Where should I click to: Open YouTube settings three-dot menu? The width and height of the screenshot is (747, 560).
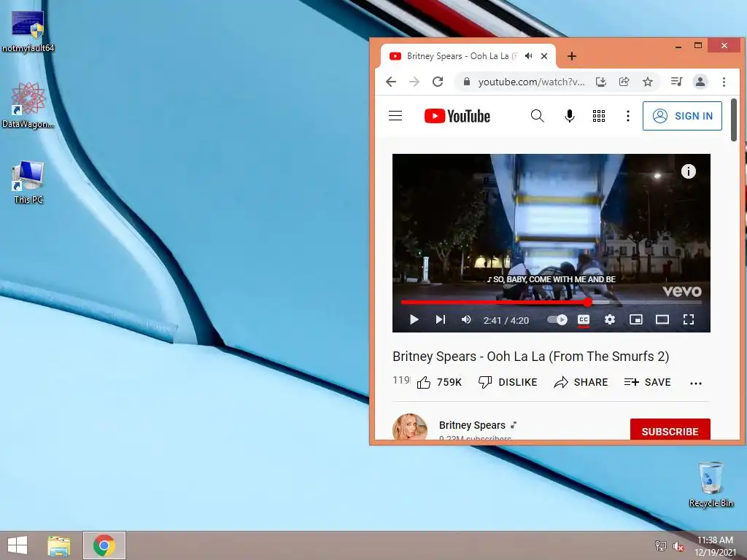(x=628, y=116)
